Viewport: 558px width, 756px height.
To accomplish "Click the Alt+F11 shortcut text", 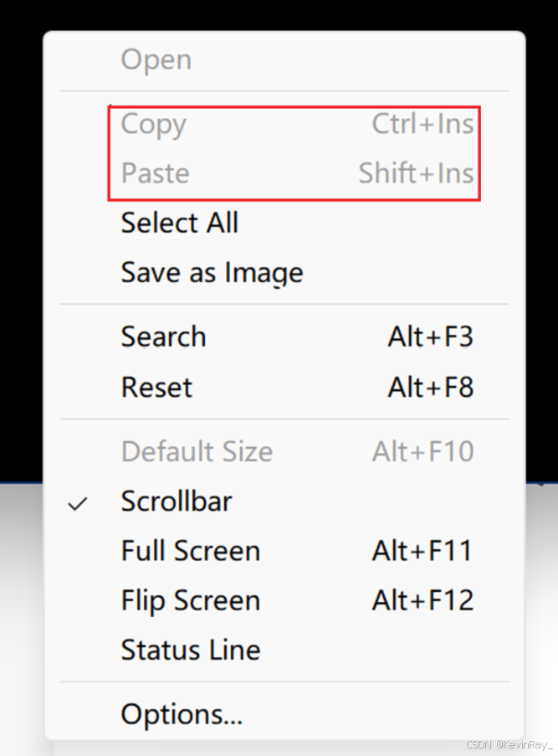I will coord(422,551).
